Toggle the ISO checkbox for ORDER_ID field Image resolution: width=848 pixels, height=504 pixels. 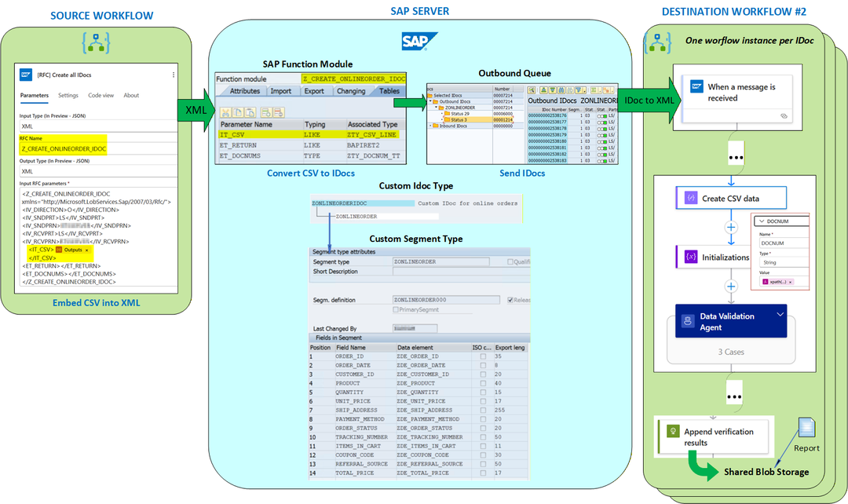click(482, 356)
